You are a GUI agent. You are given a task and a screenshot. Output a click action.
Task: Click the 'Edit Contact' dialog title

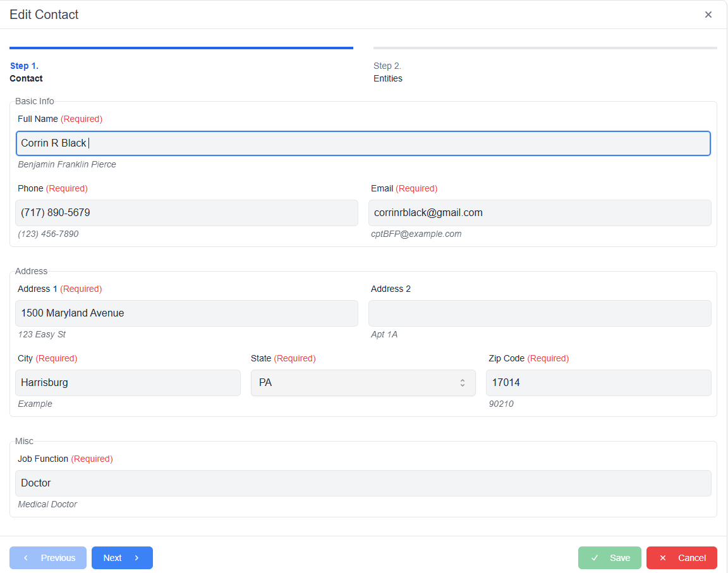[44, 15]
